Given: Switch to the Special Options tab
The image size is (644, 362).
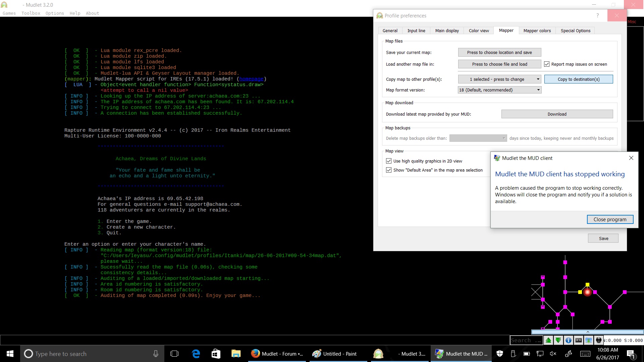Looking at the screenshot, I should point(576,31).
